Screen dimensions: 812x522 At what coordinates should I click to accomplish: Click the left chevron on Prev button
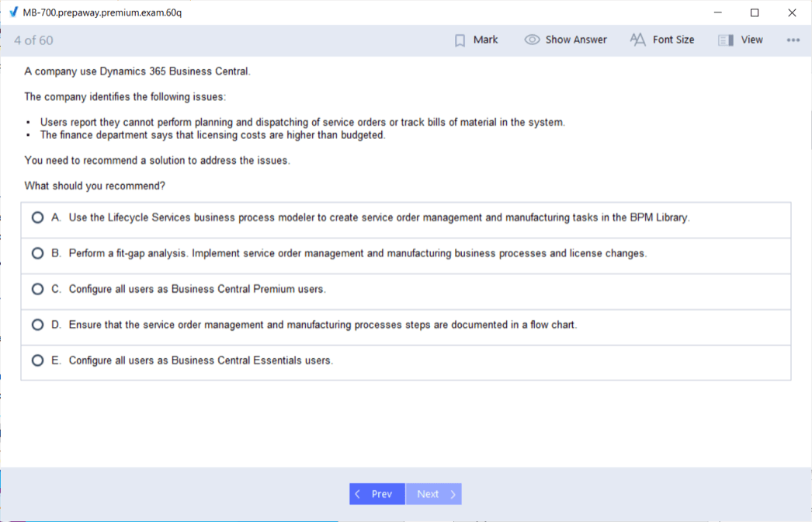point(358,494)
